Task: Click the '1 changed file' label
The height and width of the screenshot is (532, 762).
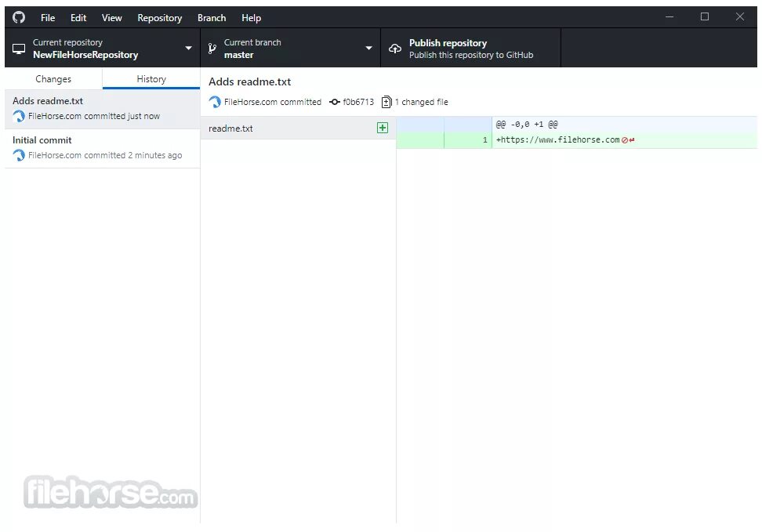Action: [421, 102]
